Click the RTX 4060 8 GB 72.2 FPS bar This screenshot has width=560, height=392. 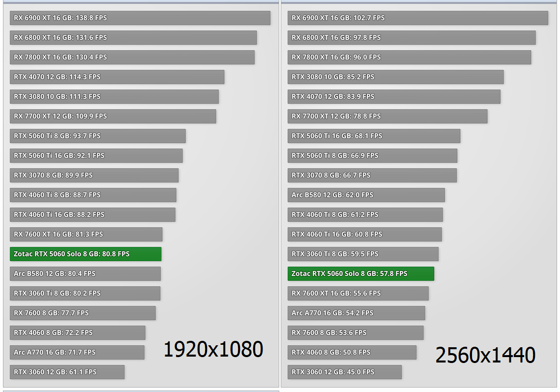(x=78, y=332)
